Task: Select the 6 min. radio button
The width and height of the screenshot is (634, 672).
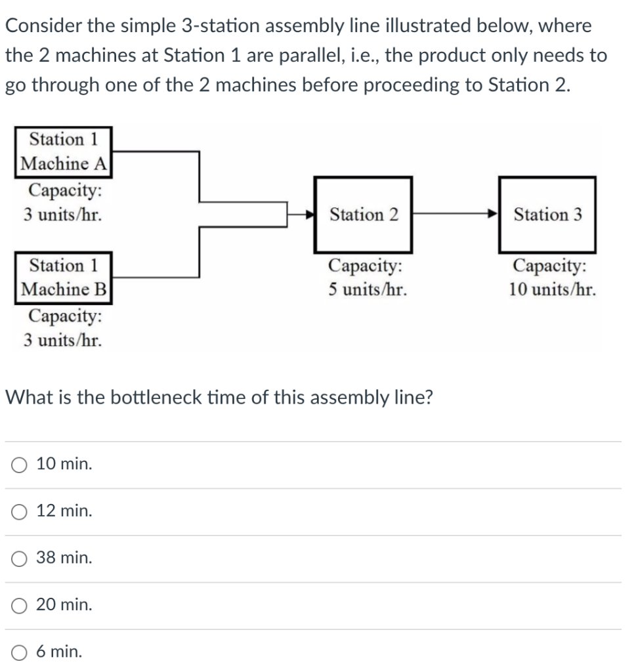Action: (19, 652)
